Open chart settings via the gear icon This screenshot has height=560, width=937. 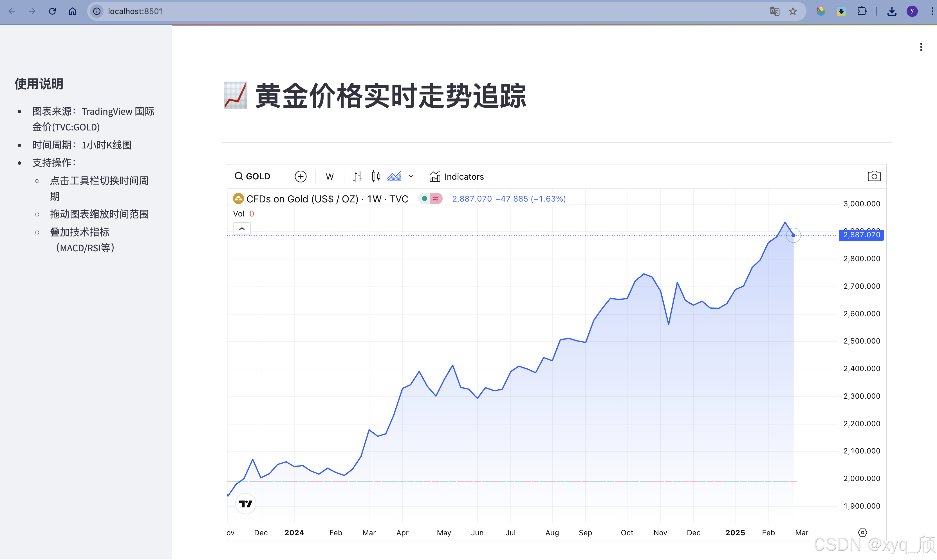[862, 532]
